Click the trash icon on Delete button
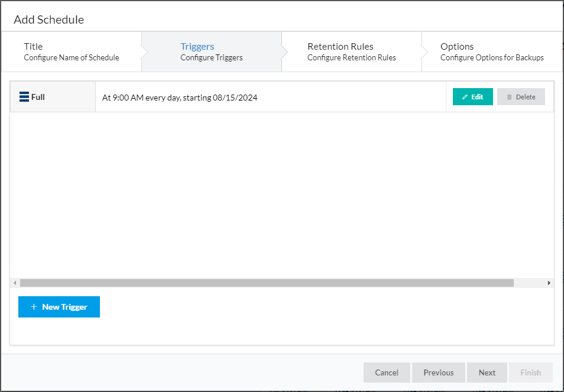Image resolution: width=564 pixels, height=392 pixels. (x=509, y=97)
